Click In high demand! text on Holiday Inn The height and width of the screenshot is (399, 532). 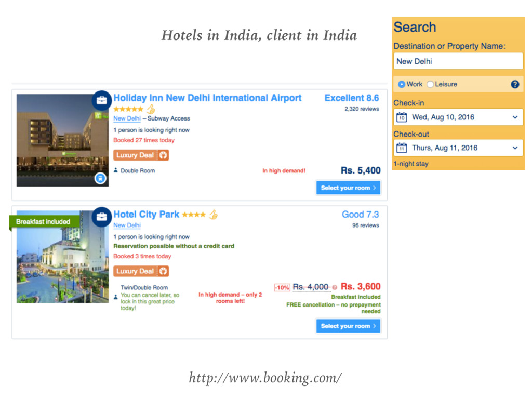(284, 170)
